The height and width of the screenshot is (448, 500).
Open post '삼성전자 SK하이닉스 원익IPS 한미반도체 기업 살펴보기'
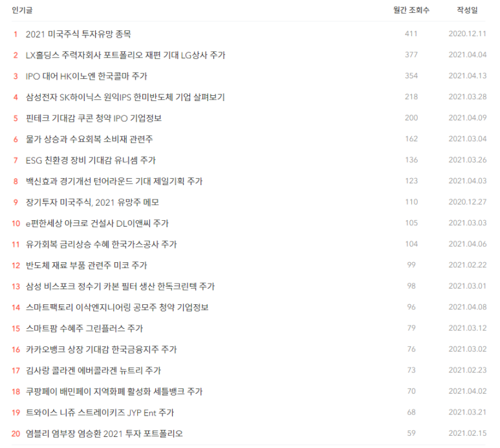pyautogui.click(x=125, y=97)
